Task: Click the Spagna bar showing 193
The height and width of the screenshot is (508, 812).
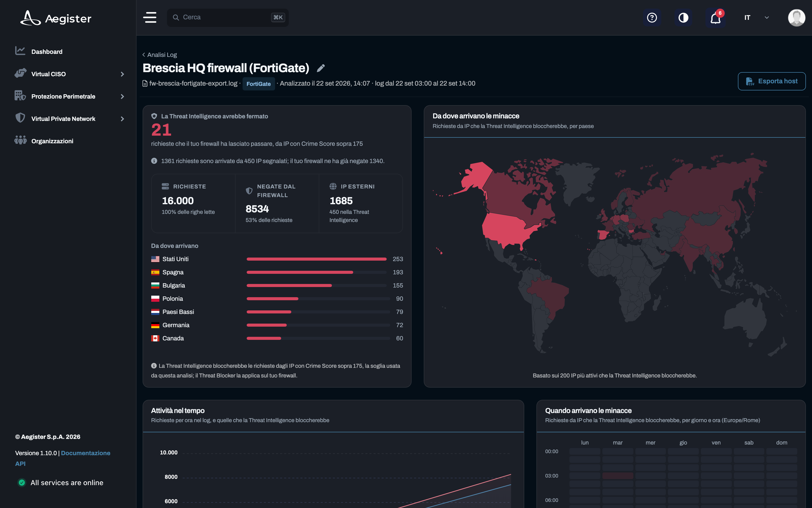Action: pos(300,273)
